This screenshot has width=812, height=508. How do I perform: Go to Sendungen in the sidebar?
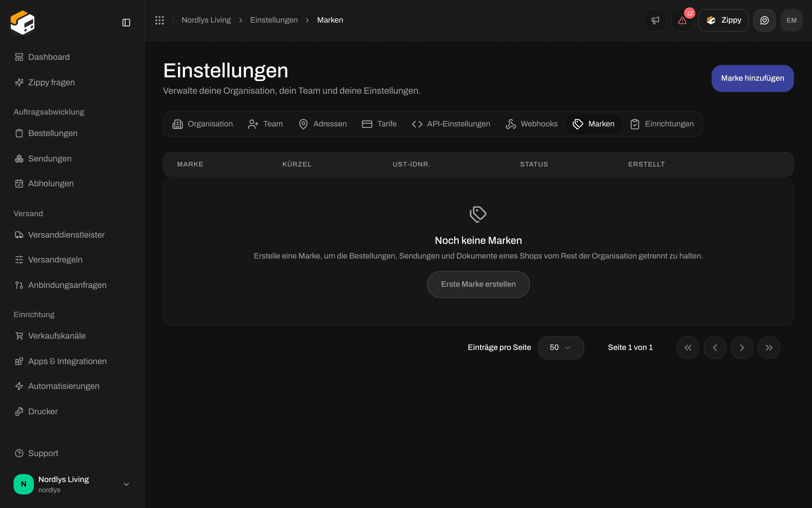[72, 159]
